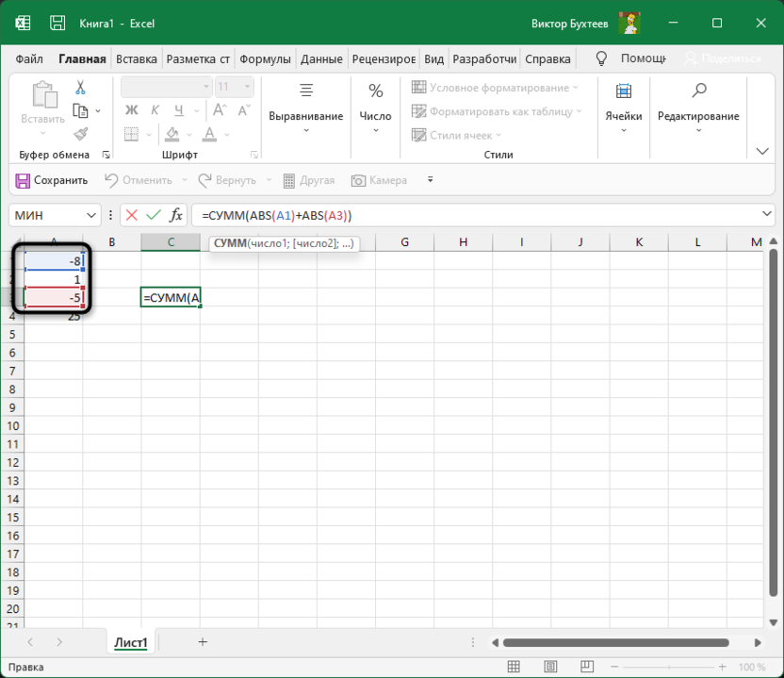784x678 pixels.
Task: Confirm formula with the Enter checkmark icon
Action: (153, 215)
